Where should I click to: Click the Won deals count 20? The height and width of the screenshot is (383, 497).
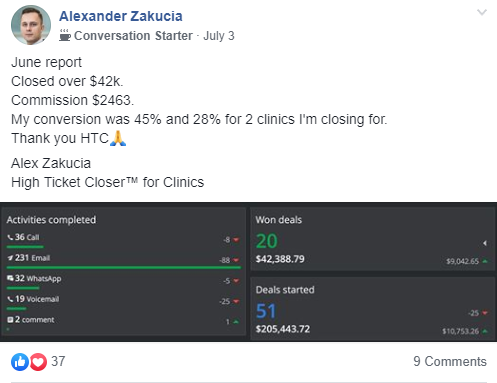(x=267, y=241)
